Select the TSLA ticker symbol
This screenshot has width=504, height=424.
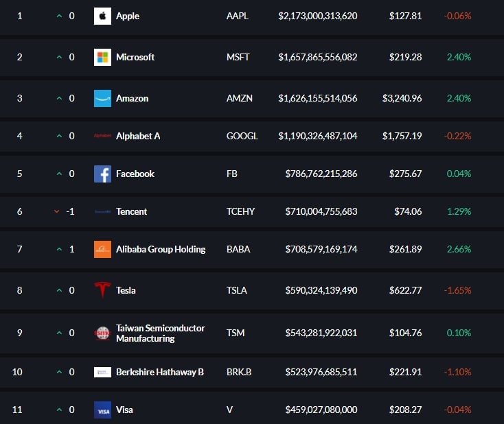237,290
